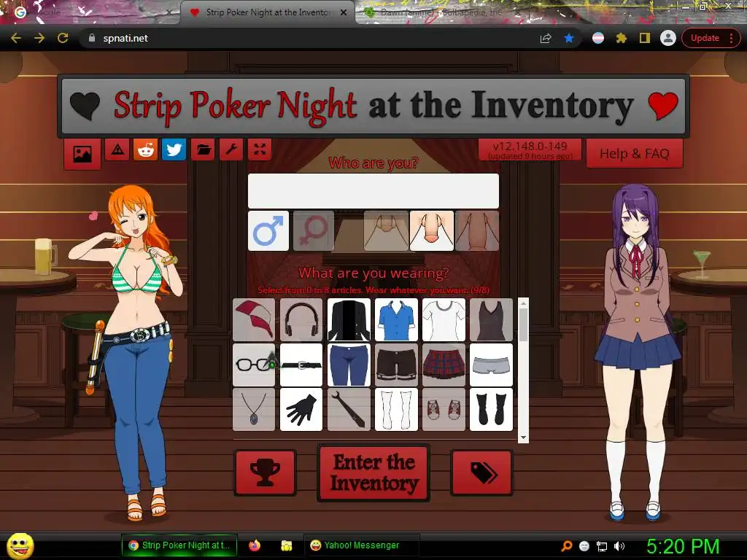
Task: Choose the first size option thumbnail
Action: click(x=386, y=231)
